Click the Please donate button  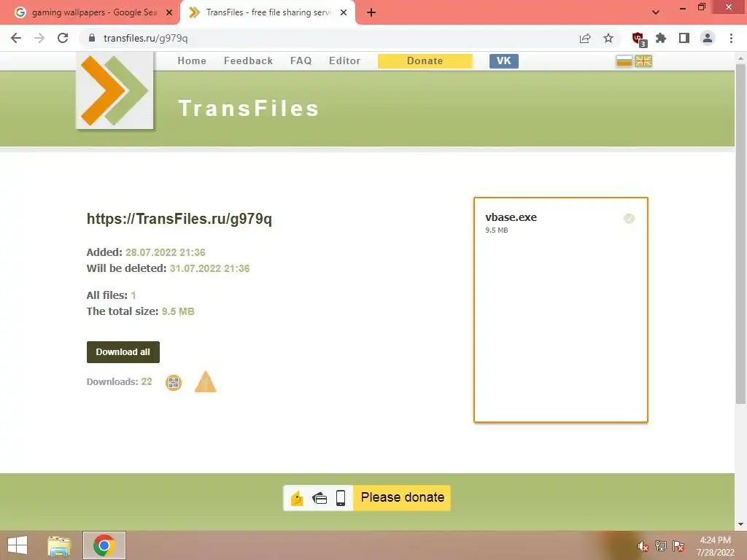pos(402,497)
